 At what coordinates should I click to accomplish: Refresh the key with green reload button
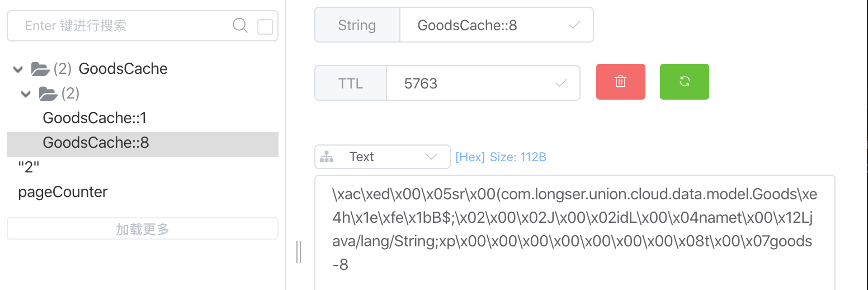click(684, 82)
